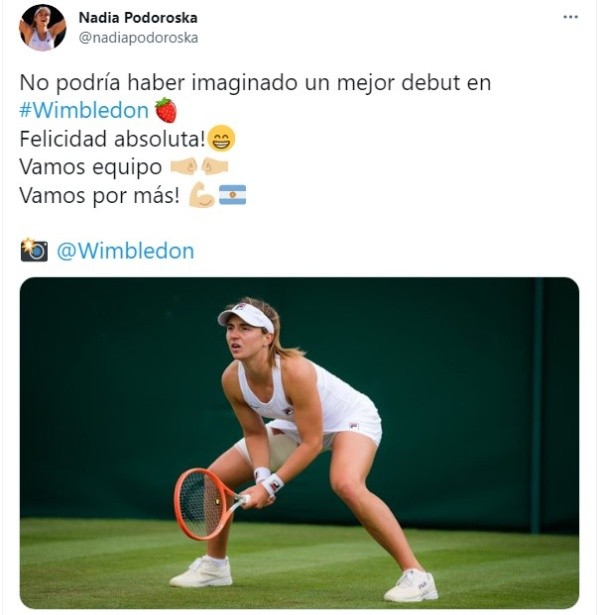Open the three-dot more options menu
This screenshot has width=600, height=615.
[570, 17]
